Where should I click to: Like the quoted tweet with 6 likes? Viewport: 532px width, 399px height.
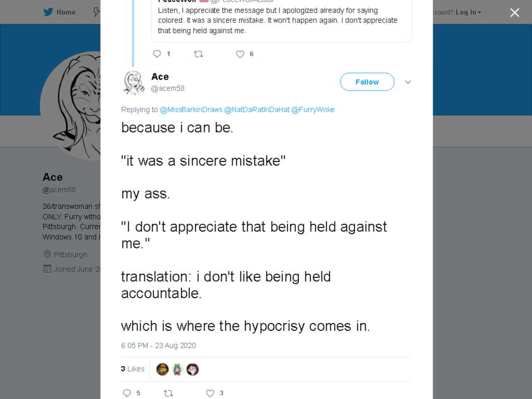coord(240,54)
